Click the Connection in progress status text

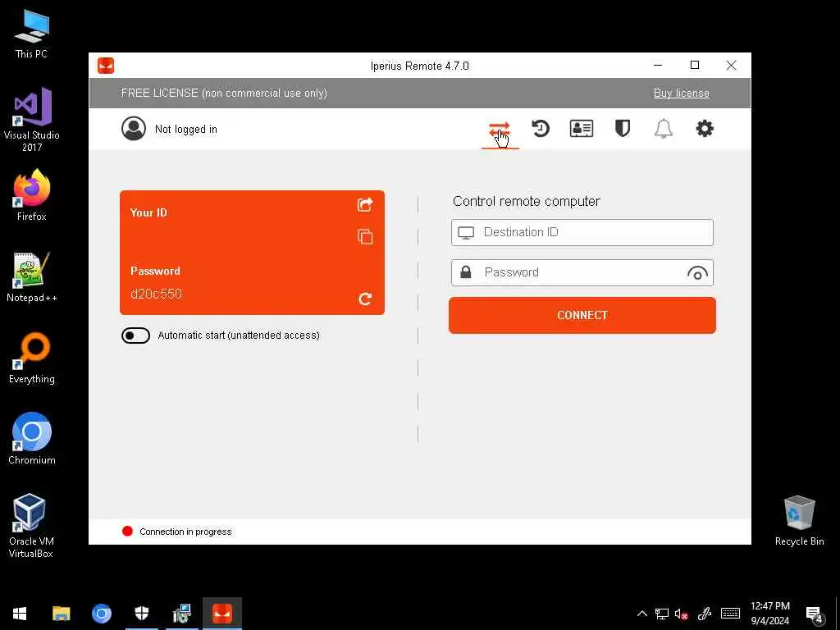(185, 532)
